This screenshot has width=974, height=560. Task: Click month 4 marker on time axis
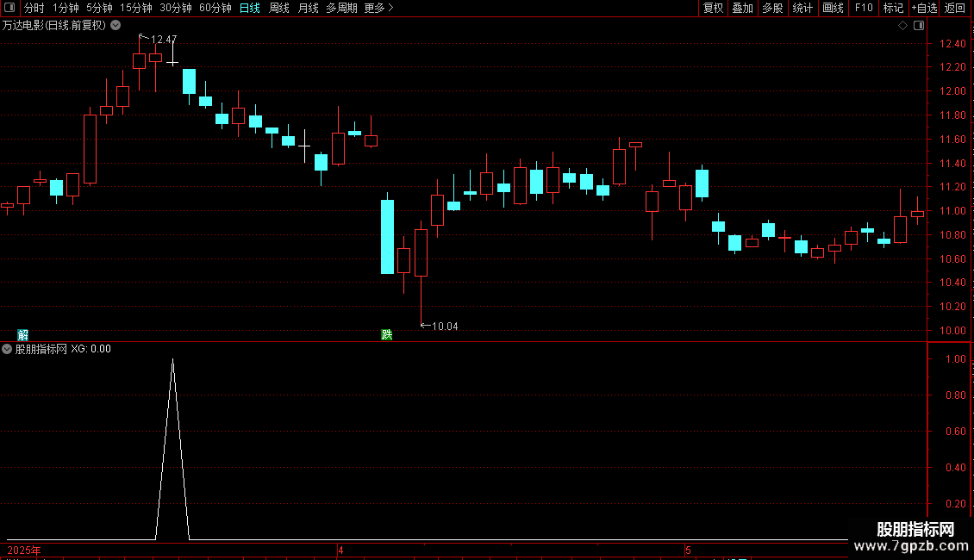tap(340, 550)
